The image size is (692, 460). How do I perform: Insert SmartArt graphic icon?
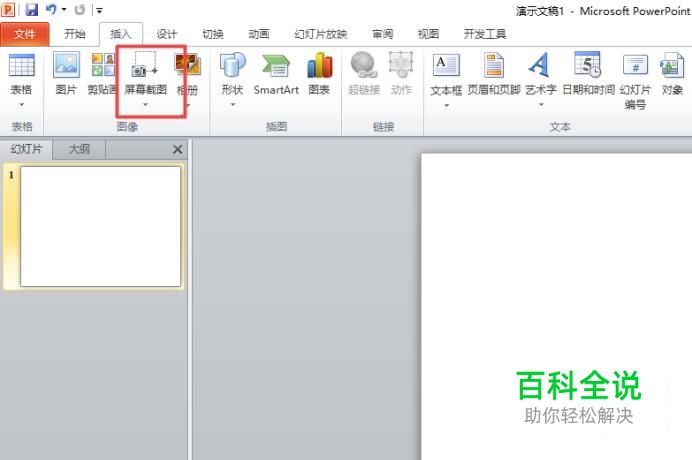(x=276, y=65)
